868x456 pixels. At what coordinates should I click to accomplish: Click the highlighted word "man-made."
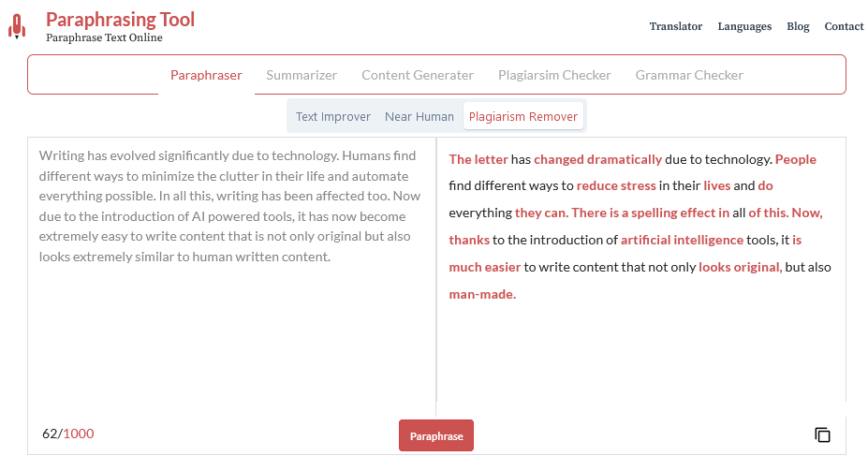pos(482,294)
